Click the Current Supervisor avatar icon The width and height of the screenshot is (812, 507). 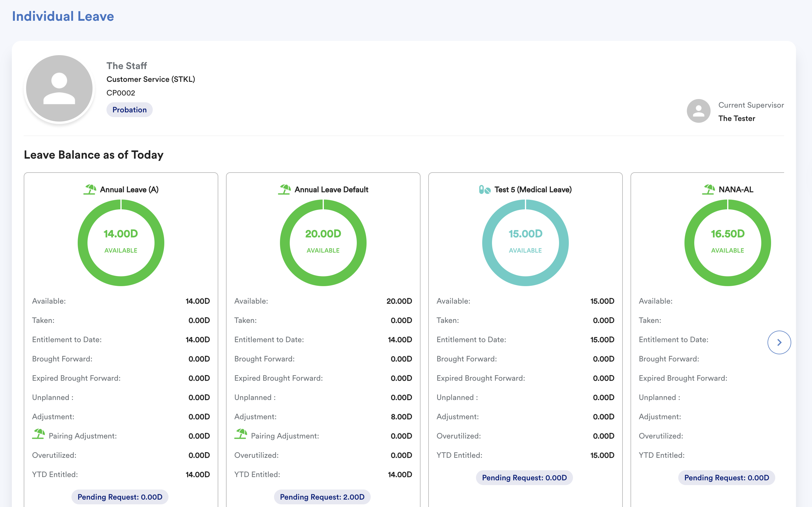pyautogui.click(x=698, y=111)
